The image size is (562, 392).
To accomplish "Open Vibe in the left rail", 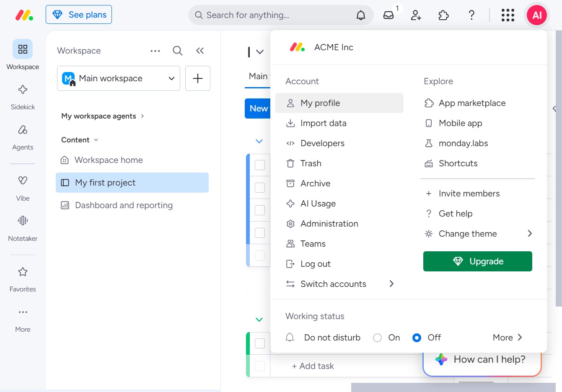I will click(x=23, y=188).
